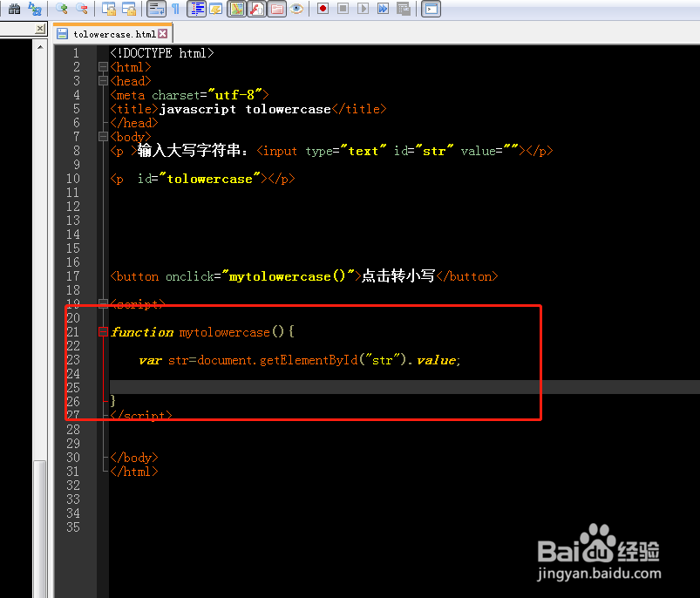700x598 pixels.
Task: Click the id="str" attribute
Action: coord(424,151)
